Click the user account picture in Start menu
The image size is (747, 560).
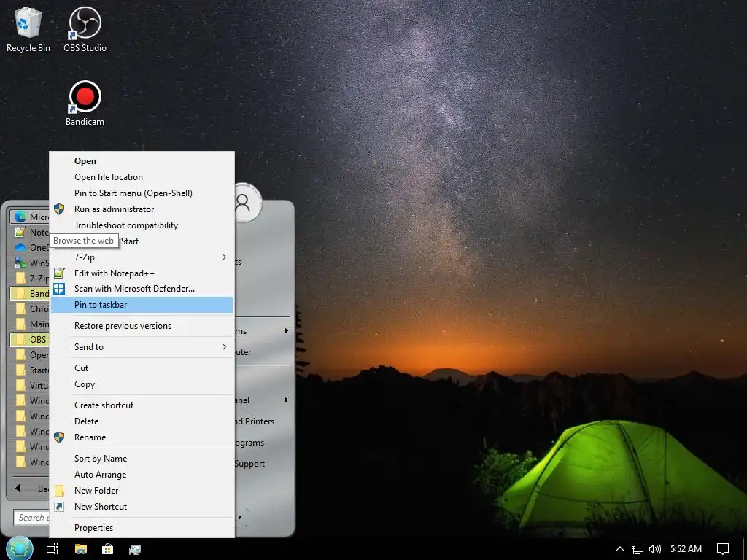pos(247,203)
